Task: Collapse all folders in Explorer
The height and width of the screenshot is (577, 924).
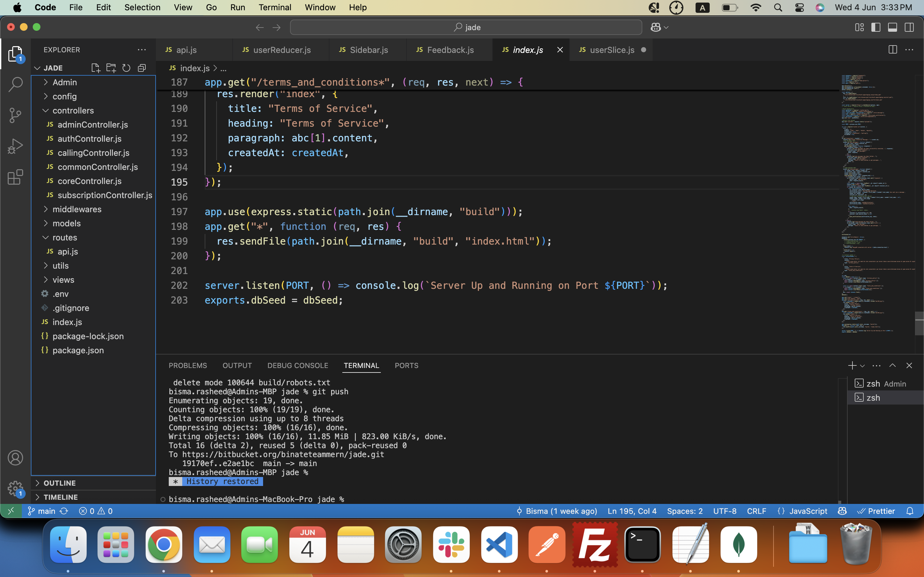Action: [x=142, y=68]
